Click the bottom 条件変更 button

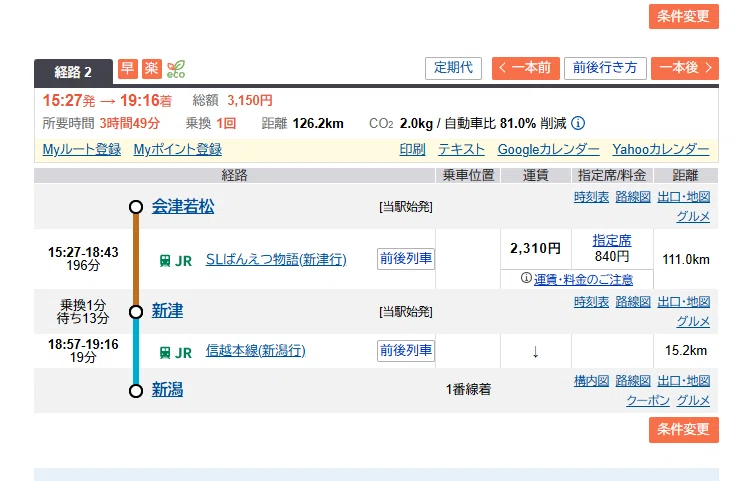pos(683,429)
